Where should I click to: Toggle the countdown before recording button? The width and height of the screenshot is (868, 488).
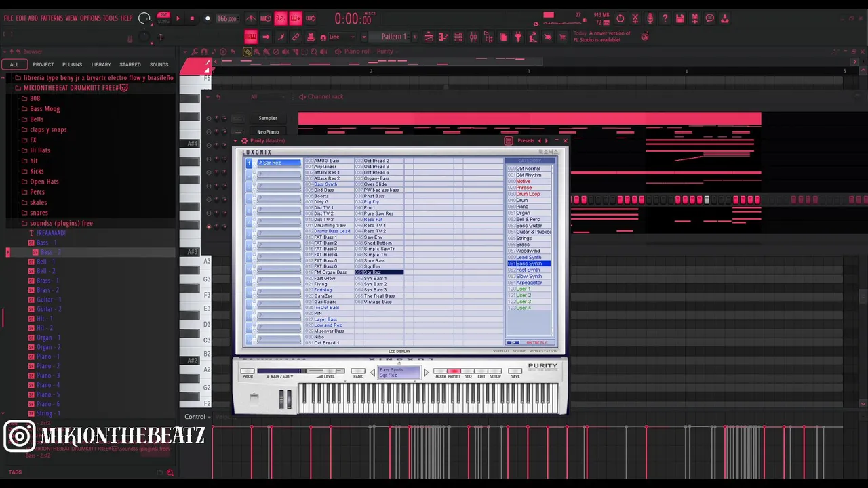[280, 18]
